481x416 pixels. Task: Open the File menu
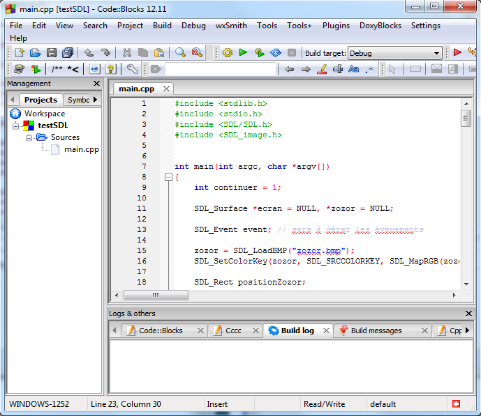tap(16, 26)
